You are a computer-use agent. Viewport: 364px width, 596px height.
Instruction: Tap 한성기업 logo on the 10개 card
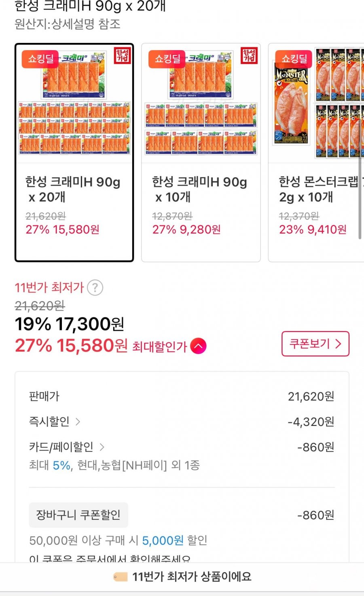tap(249, 56)
